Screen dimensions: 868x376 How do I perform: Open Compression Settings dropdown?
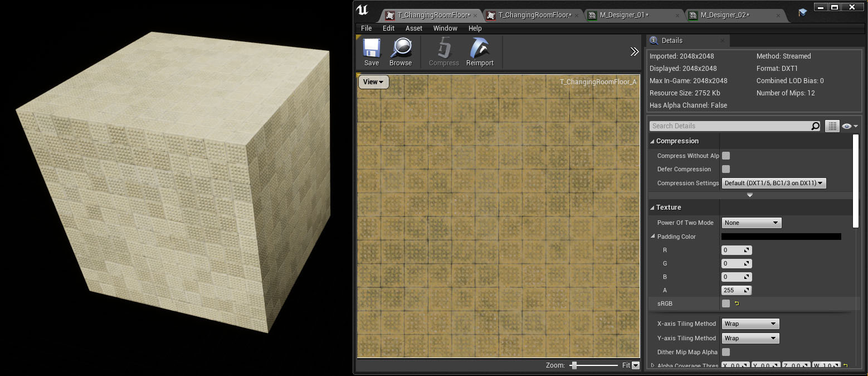[773, 183]
